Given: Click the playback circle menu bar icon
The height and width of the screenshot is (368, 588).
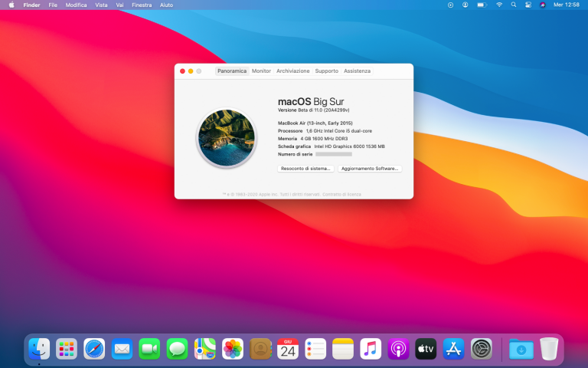Looking at the screenshot, I should [450, 5].
